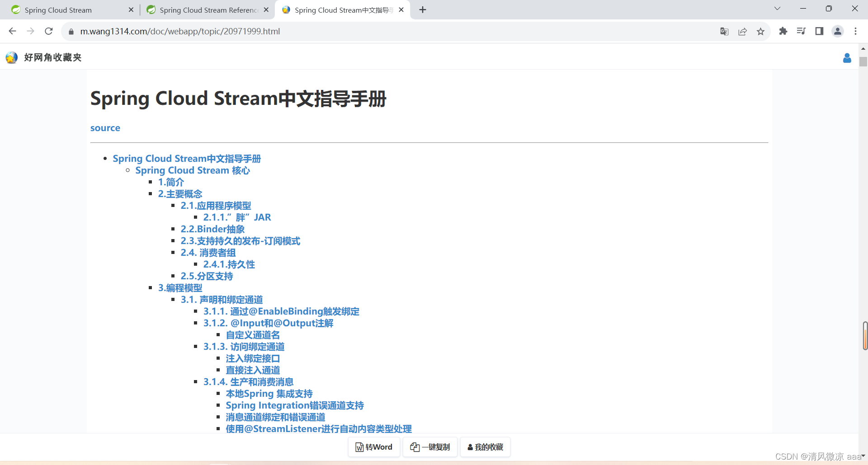The image size is (868, 465).
Task: Bookmark this page with the star icon
Action: 760,31
